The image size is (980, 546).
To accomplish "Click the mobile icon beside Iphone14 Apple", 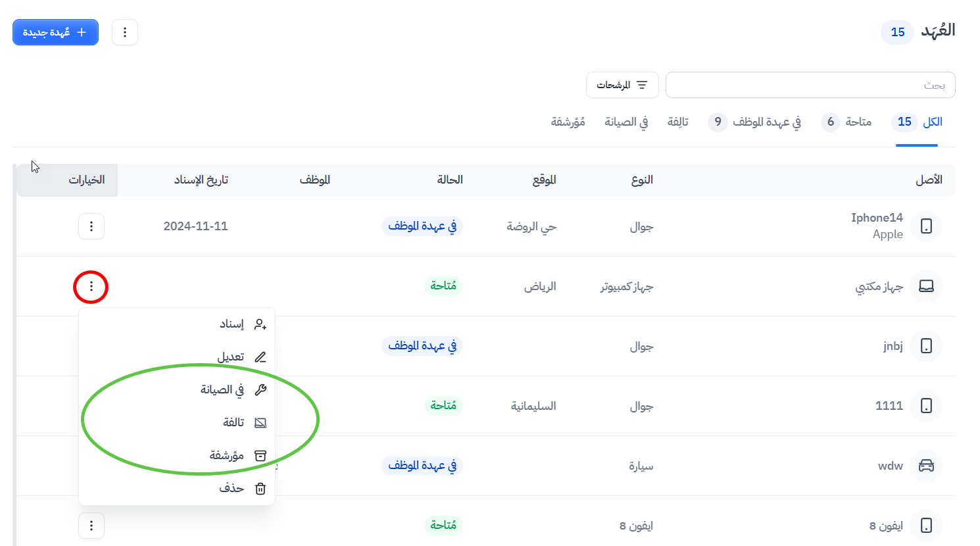I will pos(926,226).
